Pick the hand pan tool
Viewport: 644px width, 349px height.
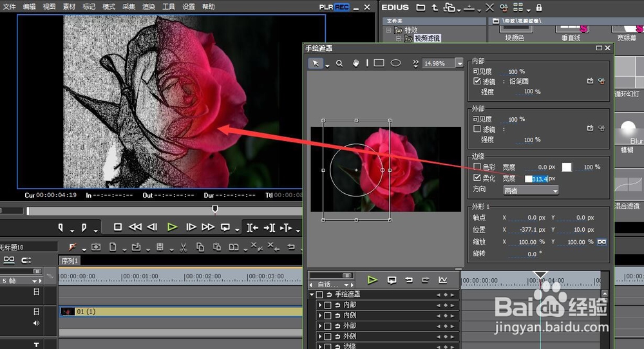click(356, 63)
